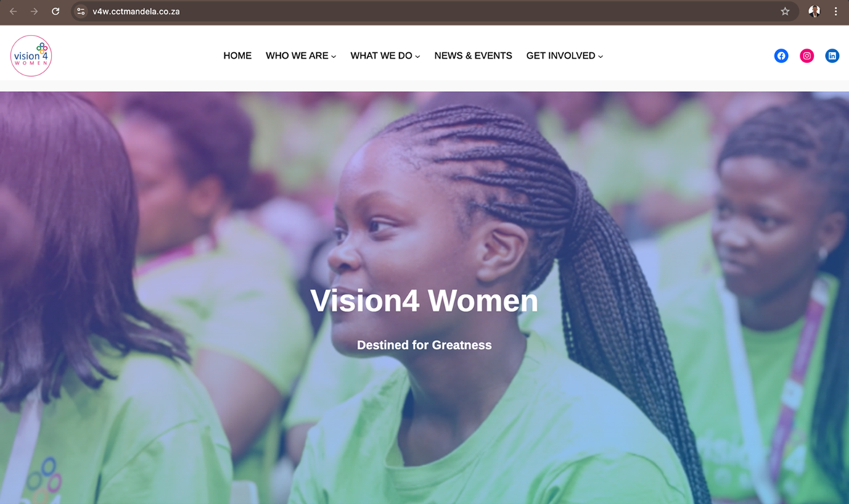Open the Instagram social icon
Screen dimensions: 849x504
807,56
